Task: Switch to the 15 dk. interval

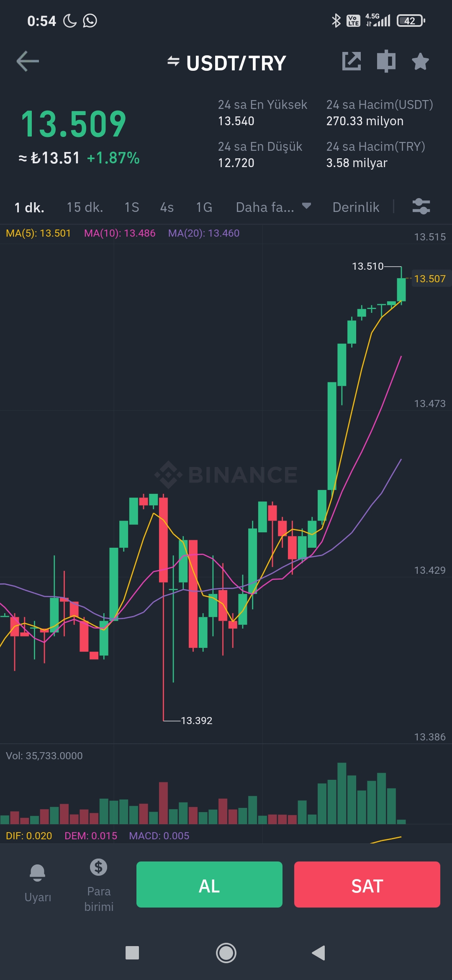Action: pyautogui.click(x=85, y=207)
